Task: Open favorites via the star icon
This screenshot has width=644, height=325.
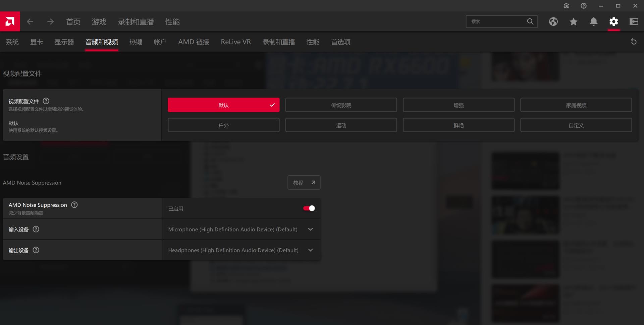Action: point(574,21)
